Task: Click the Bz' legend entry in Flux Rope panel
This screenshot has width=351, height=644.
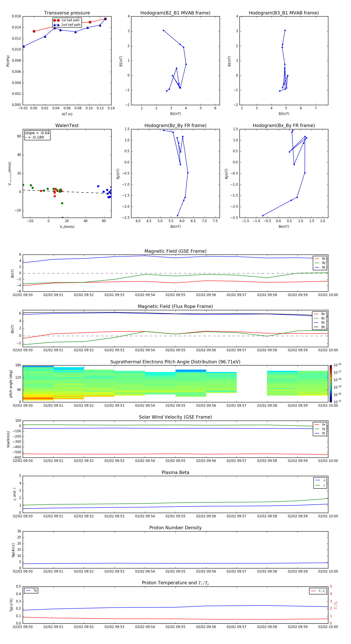Action: tap(320, 323)
